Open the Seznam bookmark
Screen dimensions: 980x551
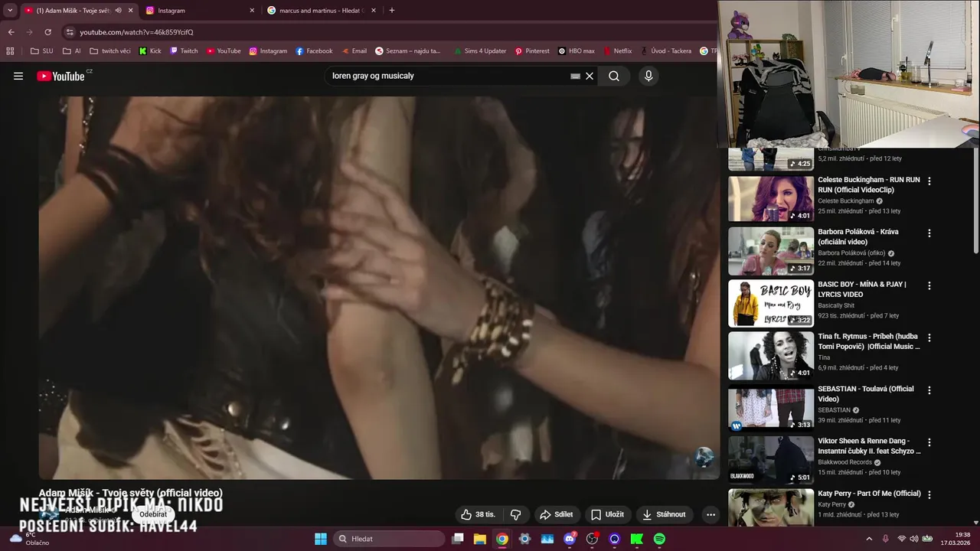(x=408, y=51)
